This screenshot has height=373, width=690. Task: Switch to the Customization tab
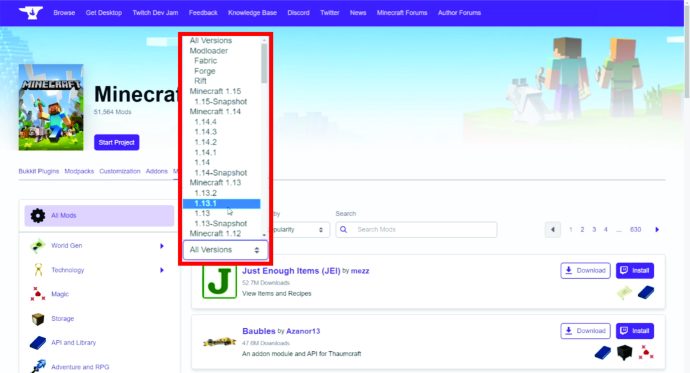point(120,171)
